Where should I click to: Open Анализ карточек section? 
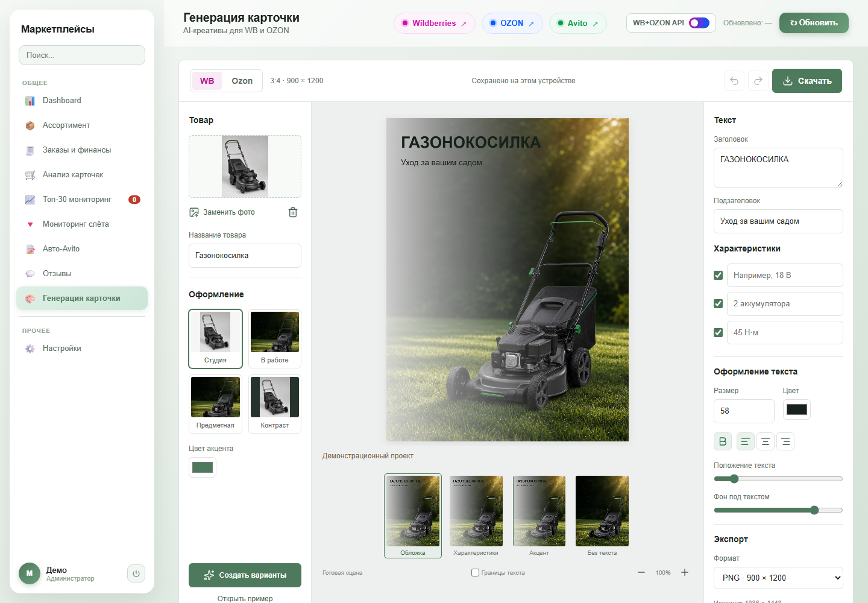[82, 175]
